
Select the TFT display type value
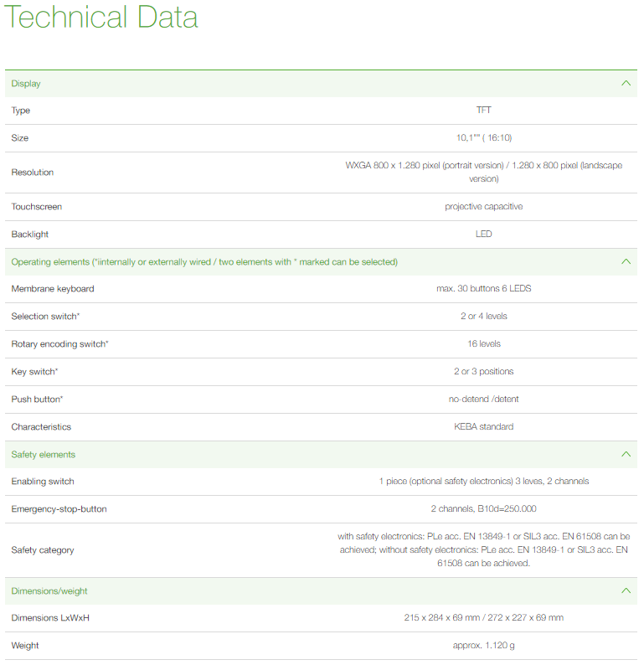click(483, 111)
